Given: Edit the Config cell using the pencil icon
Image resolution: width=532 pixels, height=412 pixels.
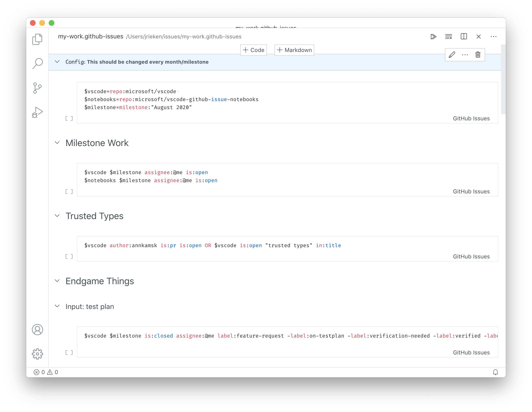Looking at the screenshot, I should click(452, 55).
